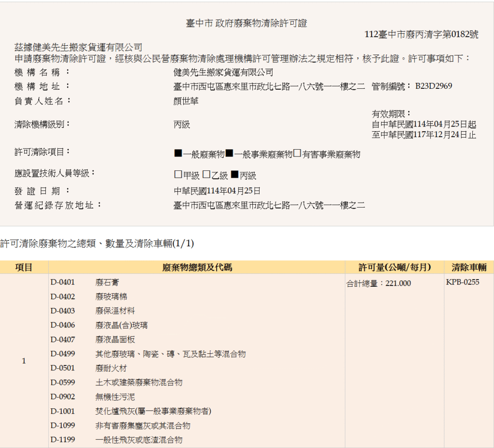
Task: Toggle the 一般事業廢棄物 checkbox
Action: click(x=230, y=154)
